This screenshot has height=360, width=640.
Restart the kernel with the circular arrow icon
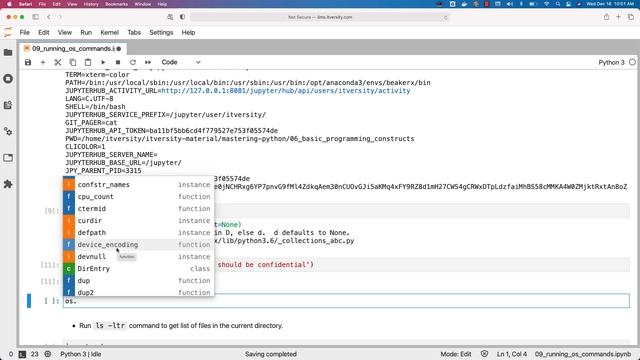coord(133,62)
